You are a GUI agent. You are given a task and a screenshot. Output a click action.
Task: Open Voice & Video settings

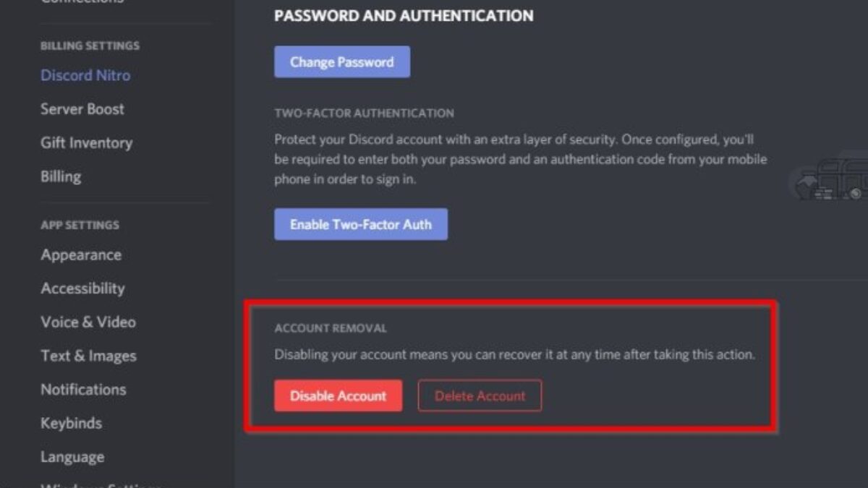pyautogui.click(x=88, y=322)
